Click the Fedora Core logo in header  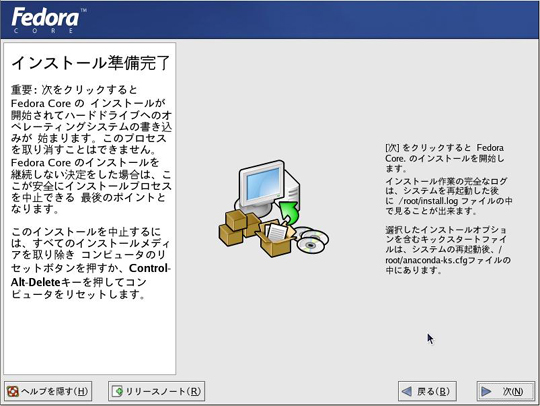(x=48, y=20)
